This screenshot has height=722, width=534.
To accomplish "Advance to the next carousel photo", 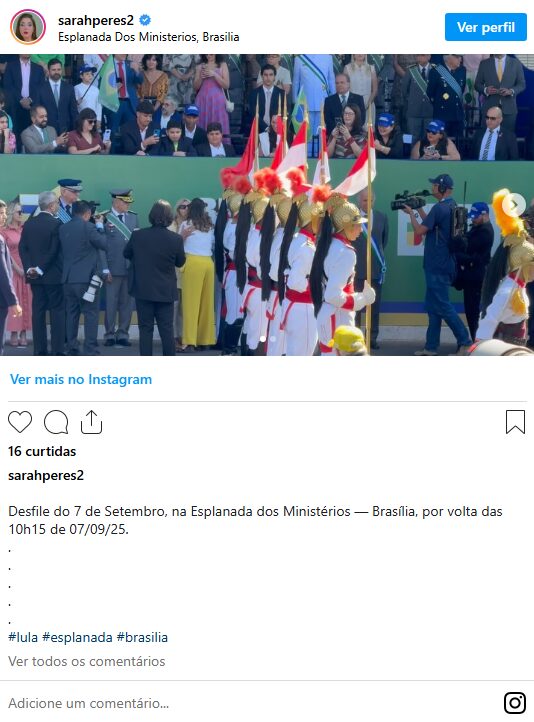I will tap(514, 204).
